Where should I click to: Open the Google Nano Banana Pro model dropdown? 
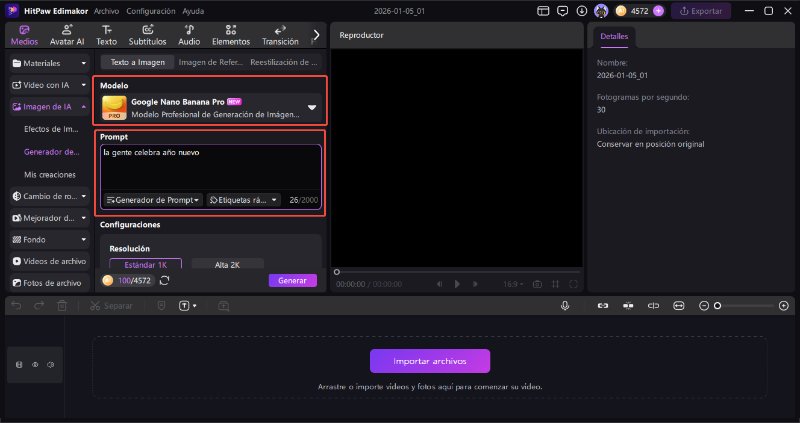311,107
